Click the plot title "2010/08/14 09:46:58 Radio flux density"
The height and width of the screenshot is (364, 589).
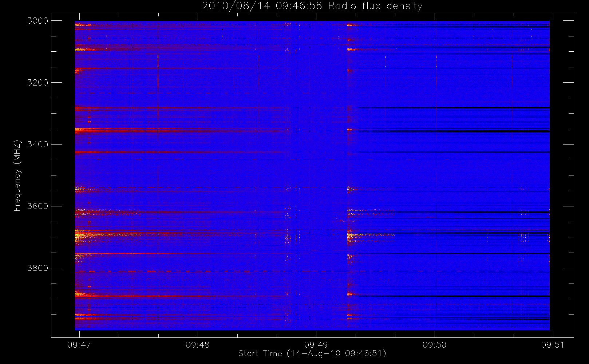(x=312, y=6)
